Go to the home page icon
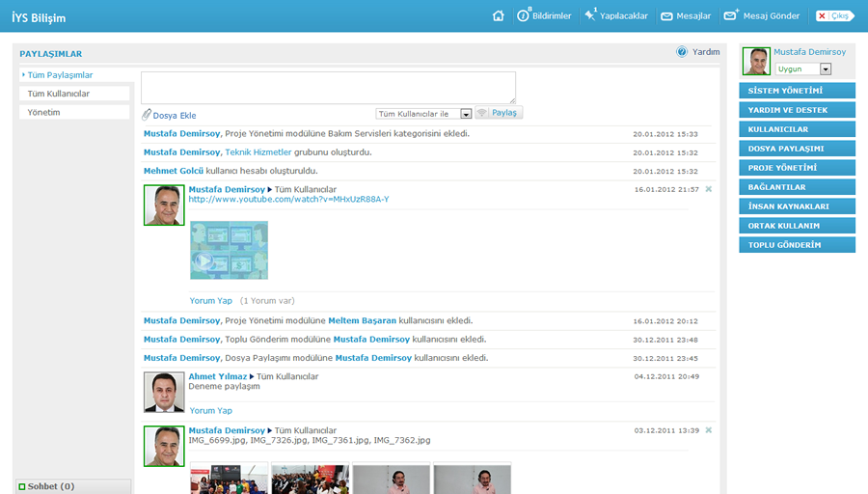 coord(498,15)
